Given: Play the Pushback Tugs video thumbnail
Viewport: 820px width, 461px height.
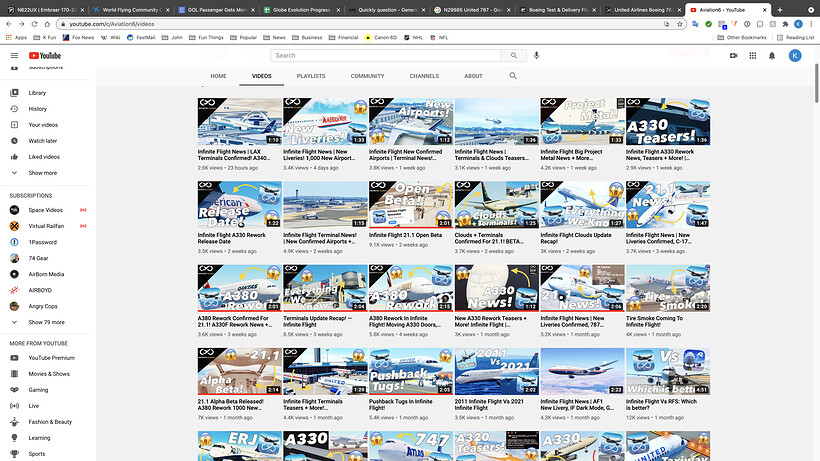Looking at the screenshot, I should 411,371.
